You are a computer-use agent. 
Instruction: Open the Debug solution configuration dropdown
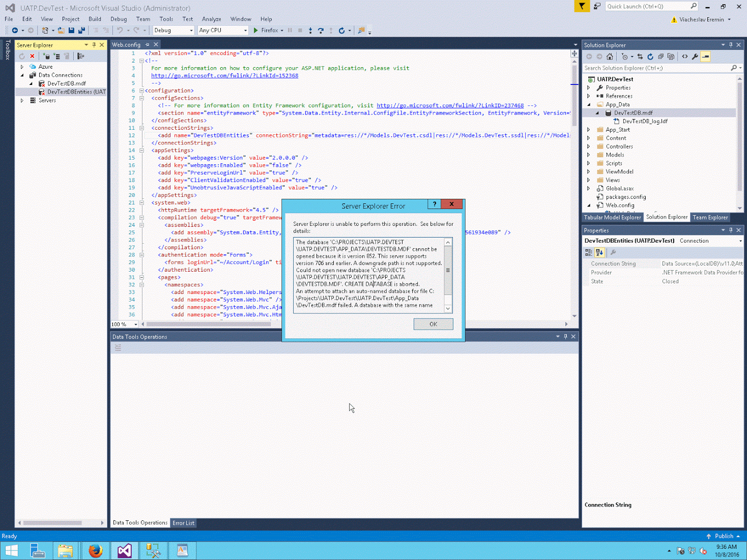(174, 31)
